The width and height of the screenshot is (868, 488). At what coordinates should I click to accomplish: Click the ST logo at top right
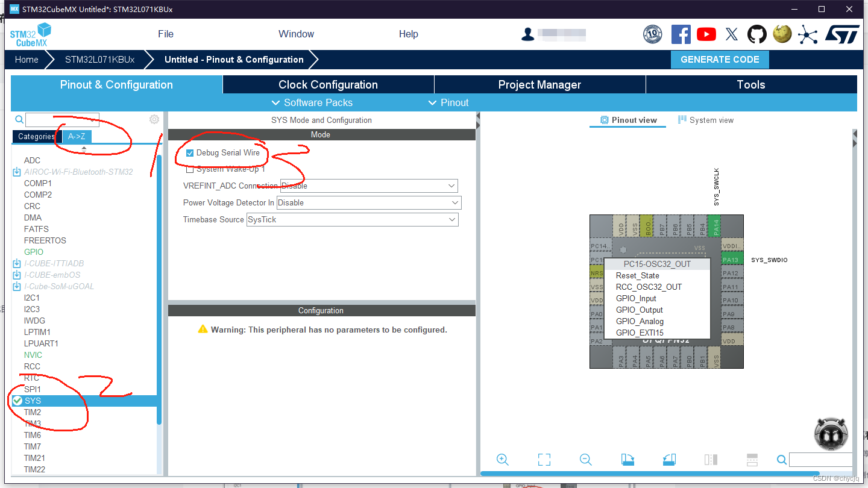tap(842, 34)
